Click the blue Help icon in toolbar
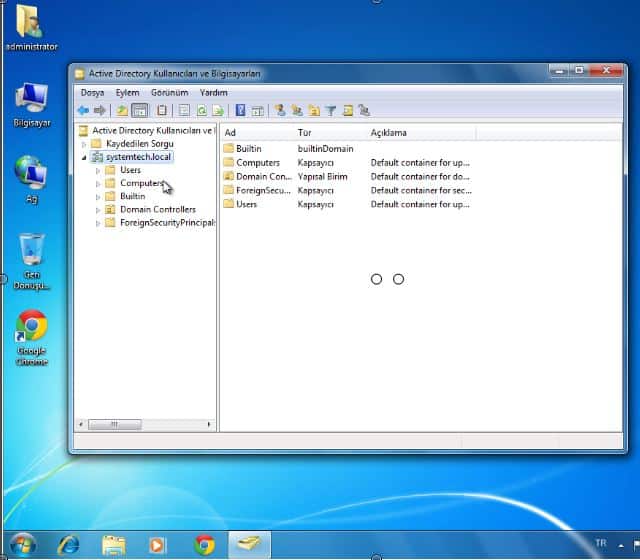 (x=240, y=110)
